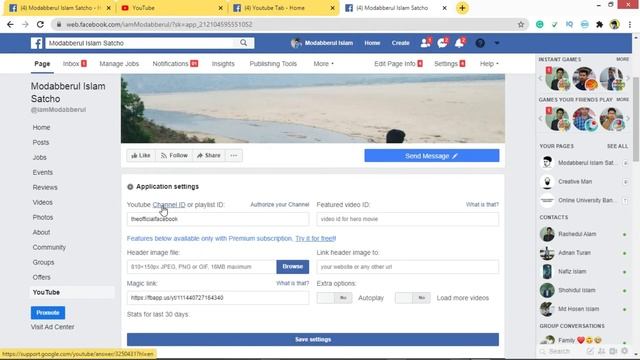Open a new browser tab
The width and height of the screenshot is (640, 360).
[x=462, y=8]
